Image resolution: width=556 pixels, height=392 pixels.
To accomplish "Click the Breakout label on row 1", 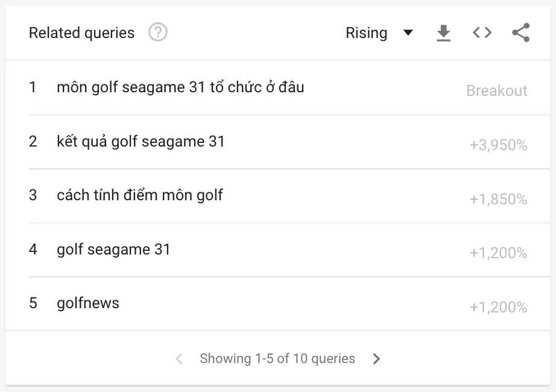I will (497, 90).
